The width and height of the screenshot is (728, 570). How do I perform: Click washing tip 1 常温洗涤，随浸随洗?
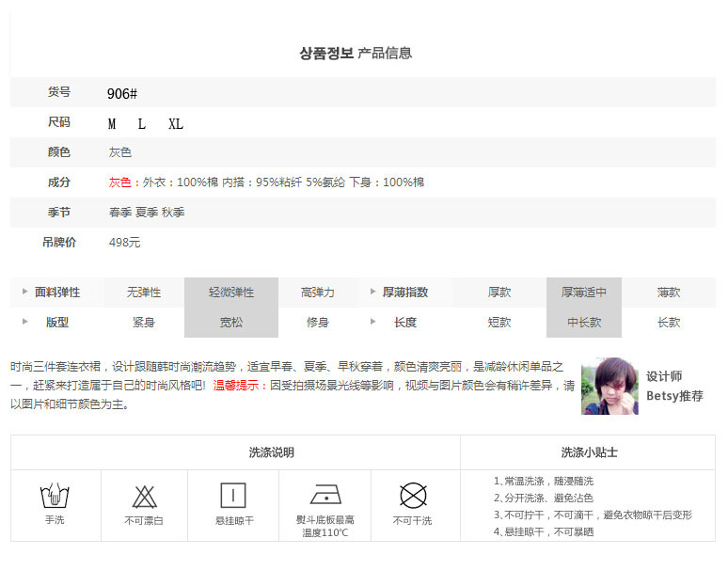(544, 482)
